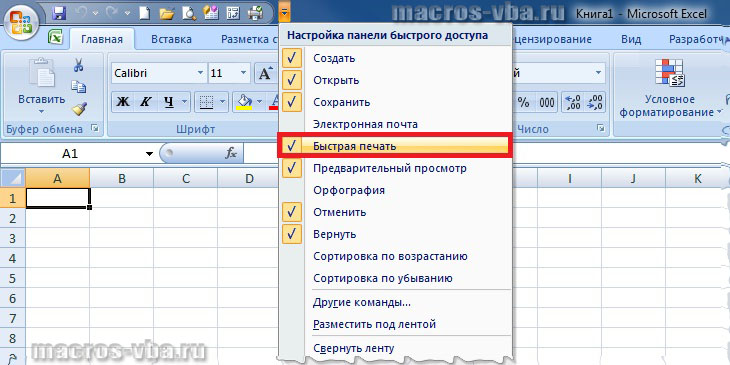This screenshot has height=365, width=730.
Task: Open the borders dropdown arrow
Action: (222, 101)
